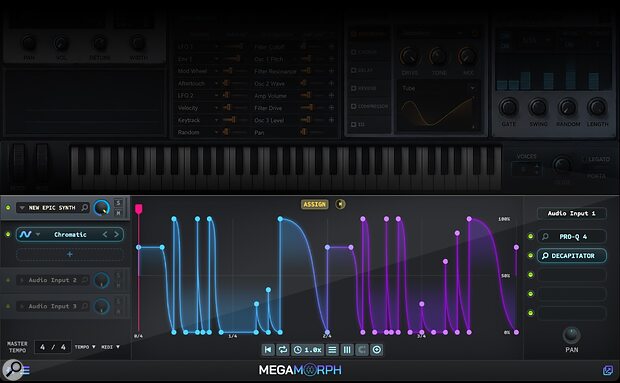Click the search icon in PRO-Q 4 slot
The image size is (620, 383).
545,236
